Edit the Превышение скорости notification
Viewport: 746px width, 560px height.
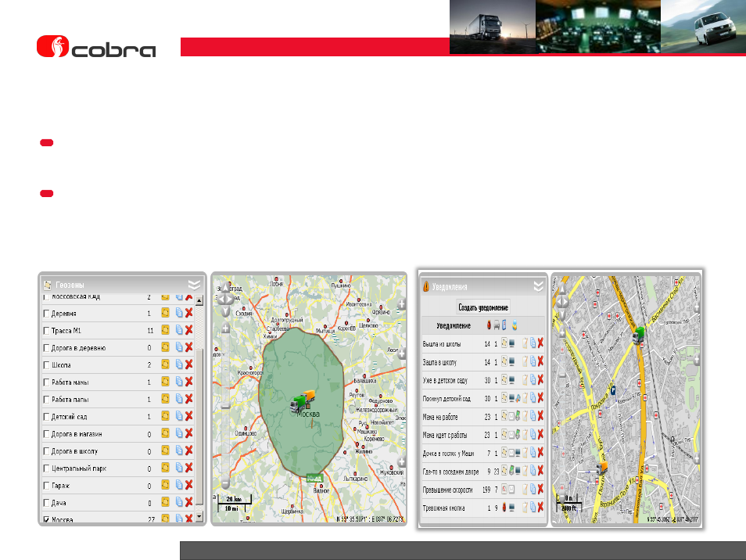tap(525, 489)
